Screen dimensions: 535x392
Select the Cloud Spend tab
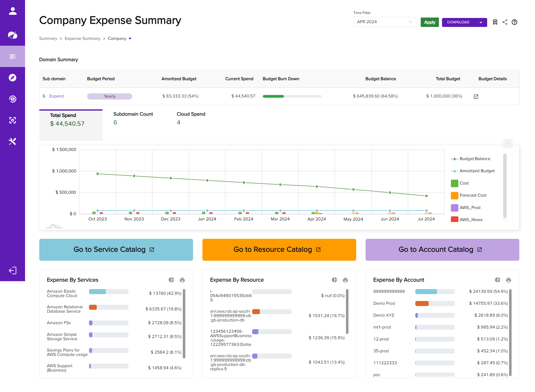pyautogui.click(x=191, y=118)
